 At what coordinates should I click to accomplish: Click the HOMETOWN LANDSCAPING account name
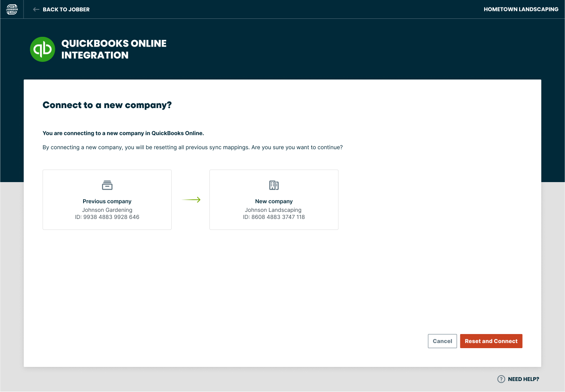[x=521, y=9]
